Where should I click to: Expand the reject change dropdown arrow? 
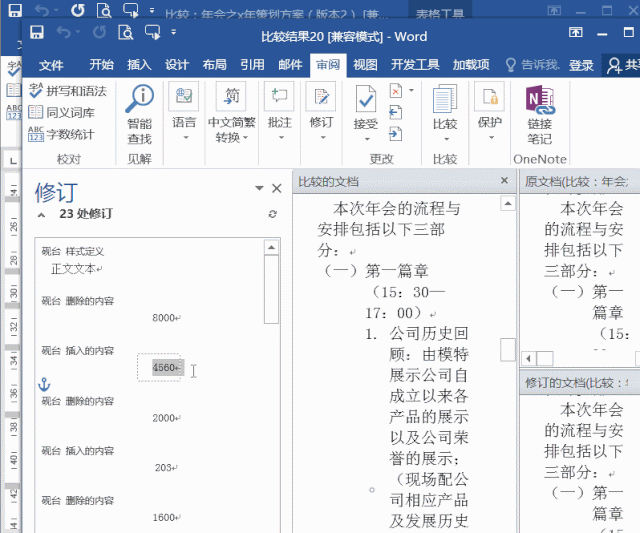(x=411, y=90)
